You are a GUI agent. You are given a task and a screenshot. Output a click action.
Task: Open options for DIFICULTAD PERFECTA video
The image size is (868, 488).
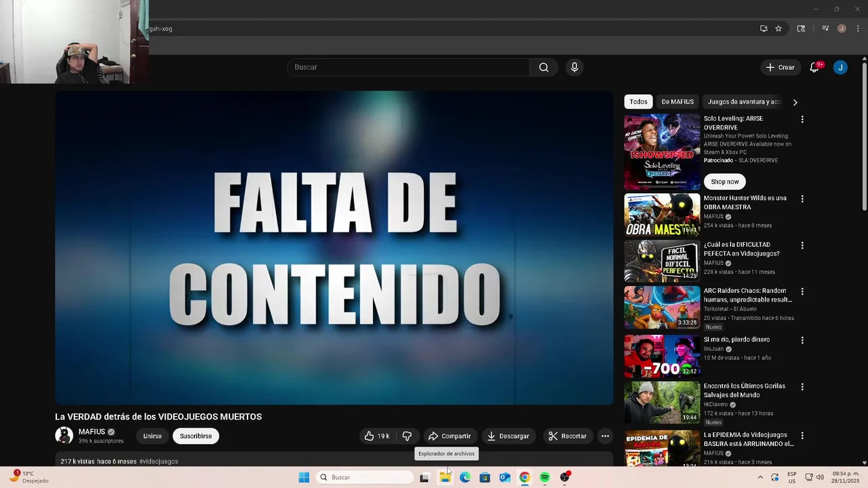click(802, 245)
